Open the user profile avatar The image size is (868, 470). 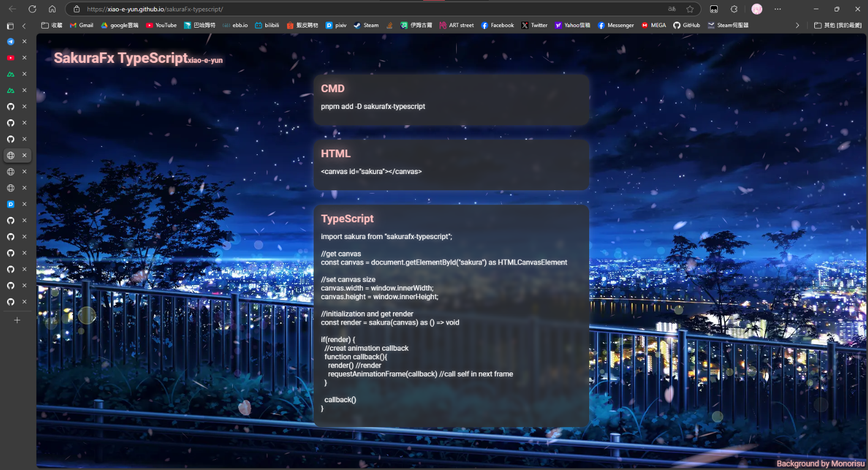point(757,9)
